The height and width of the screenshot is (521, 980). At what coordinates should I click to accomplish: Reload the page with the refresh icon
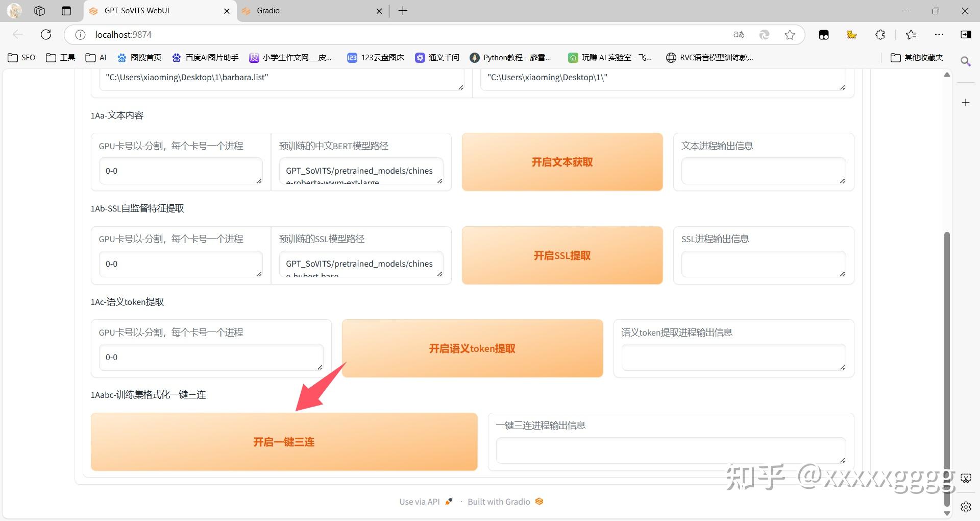point(46,34)
